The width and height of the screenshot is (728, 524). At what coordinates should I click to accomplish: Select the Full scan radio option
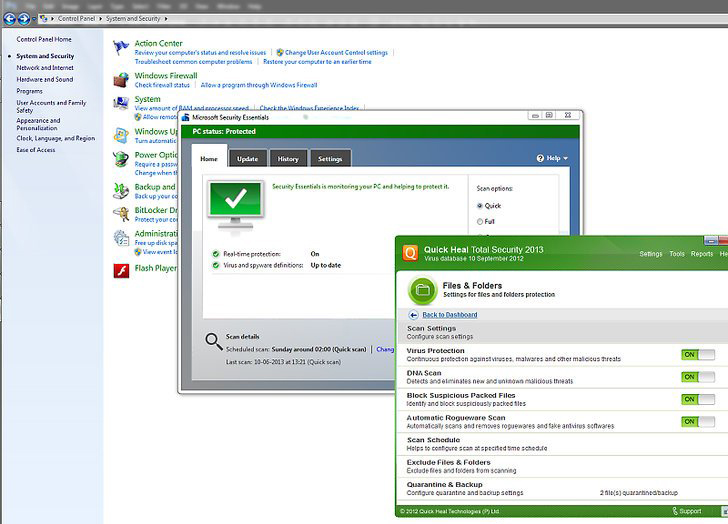(x=480, y=221)
